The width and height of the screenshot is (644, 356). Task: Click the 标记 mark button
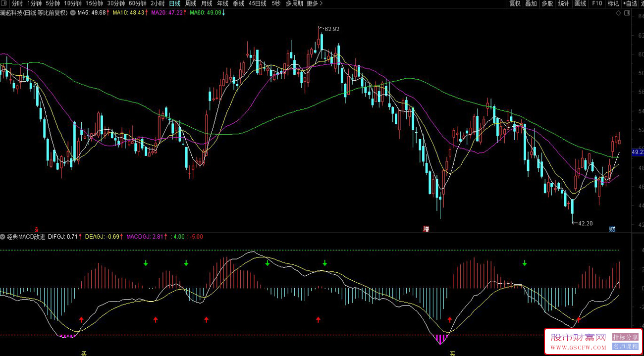(613, 3)
